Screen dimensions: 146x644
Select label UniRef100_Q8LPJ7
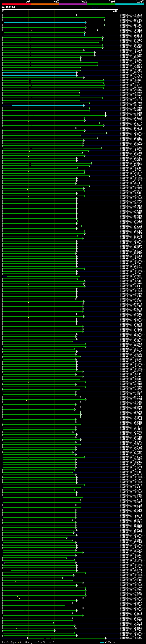click(x=131, y=123)
